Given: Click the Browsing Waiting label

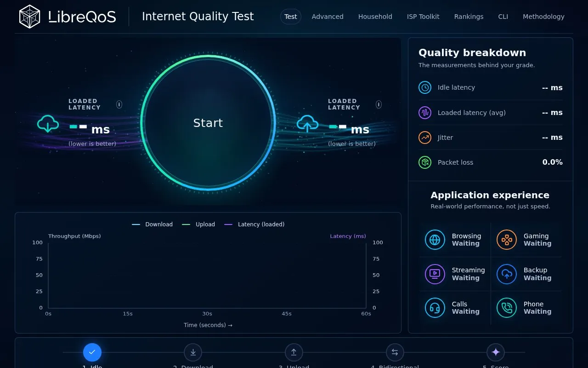Looking at the screenshot, I should [466, 240].
